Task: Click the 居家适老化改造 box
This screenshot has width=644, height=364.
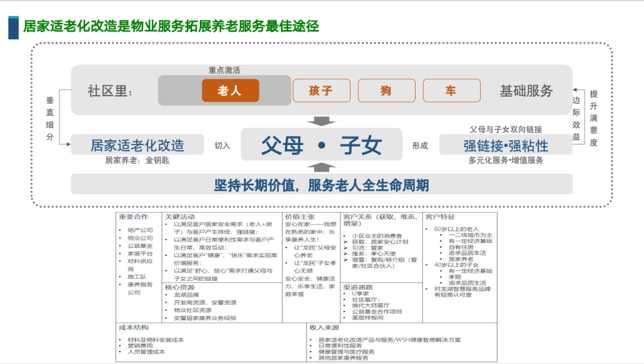Action: 137,145
